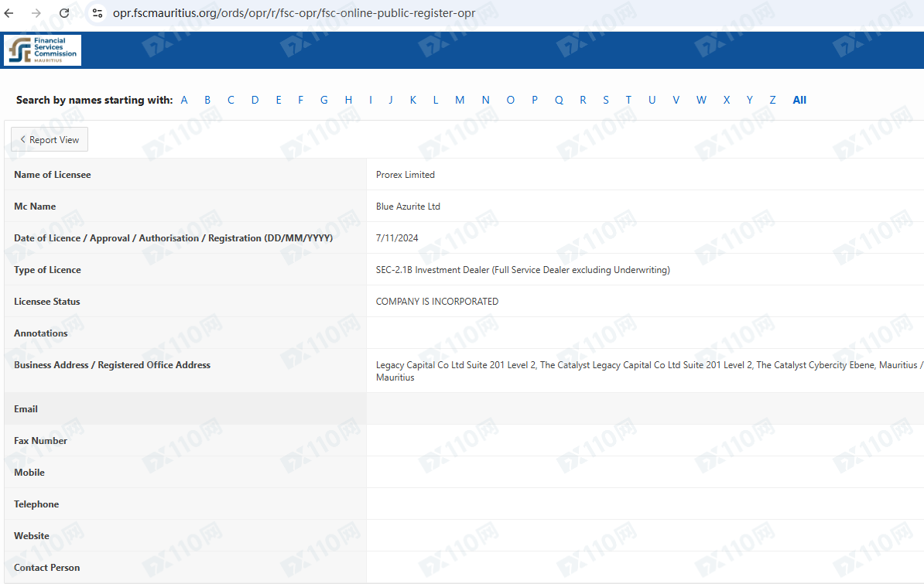This screenshot has width=924, height=584.
Task: Filter names starting with L
Action: pyautogui.click(x=436, y=101)
